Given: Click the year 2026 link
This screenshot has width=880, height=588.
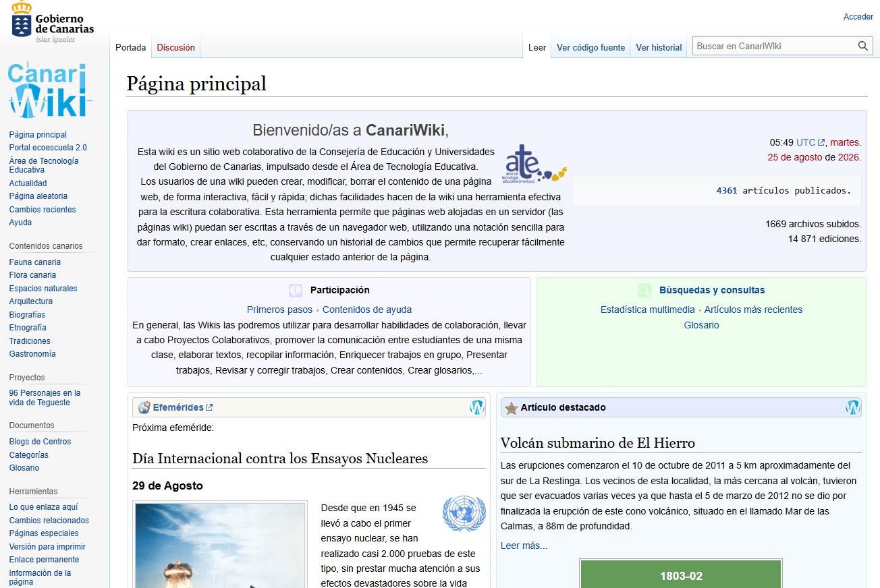Looking at the screenshot, I should 848,158.
